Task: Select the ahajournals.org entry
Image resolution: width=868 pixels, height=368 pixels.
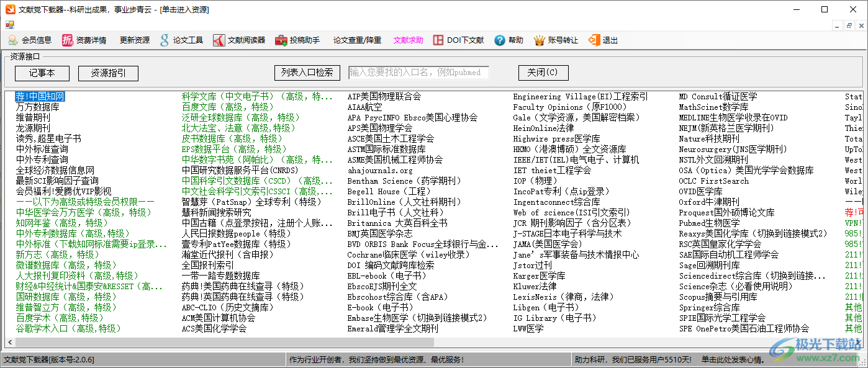Action: click(x=380, y=171)
